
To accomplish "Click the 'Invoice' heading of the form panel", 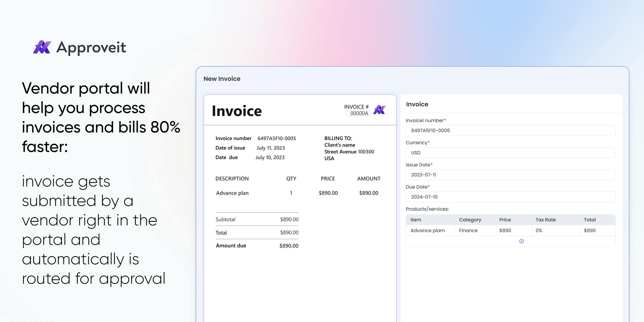I will point(417,104).
